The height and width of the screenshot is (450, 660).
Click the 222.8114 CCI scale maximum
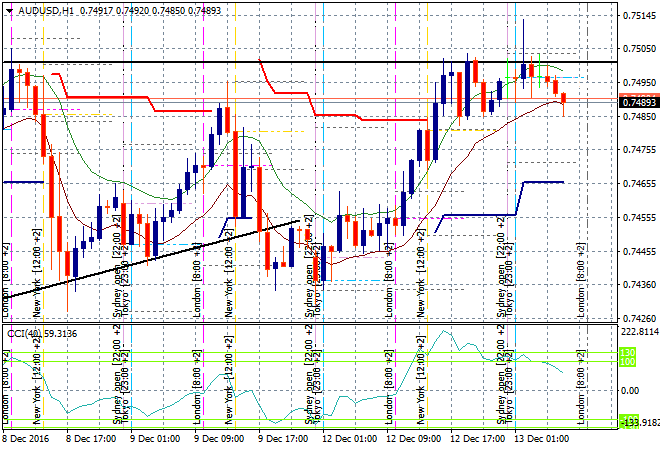[637, 331]
